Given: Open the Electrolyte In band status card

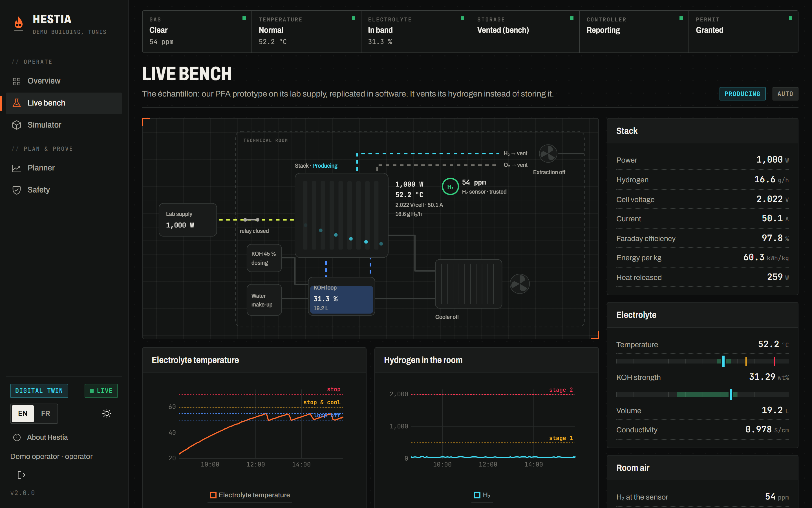Looking at the screenshot, I should (415, 32).
